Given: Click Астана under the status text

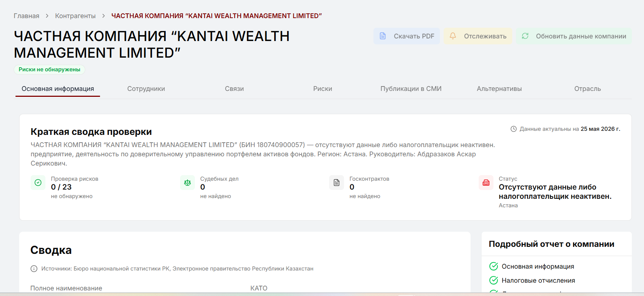Looking at the screenshot, I should (x=508, y=205).
